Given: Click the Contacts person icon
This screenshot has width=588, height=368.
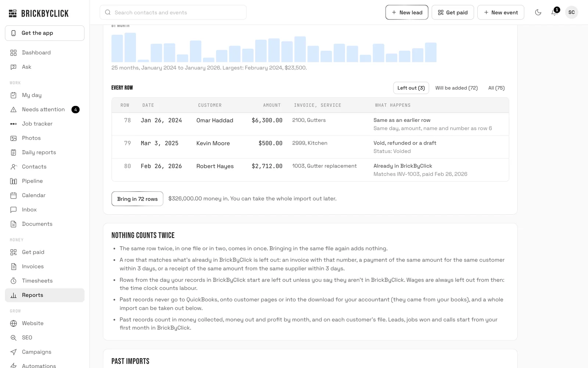Looking at the screenshot, I should 14,167.
